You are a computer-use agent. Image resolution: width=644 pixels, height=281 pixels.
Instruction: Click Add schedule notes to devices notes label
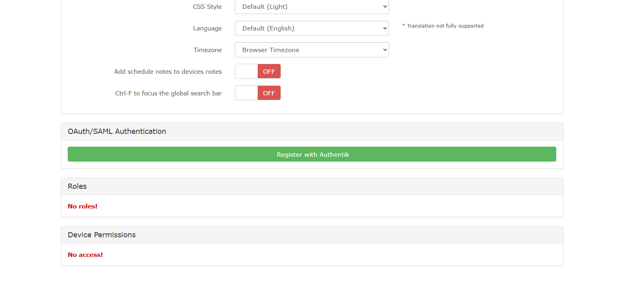click(x=168, y=72)
